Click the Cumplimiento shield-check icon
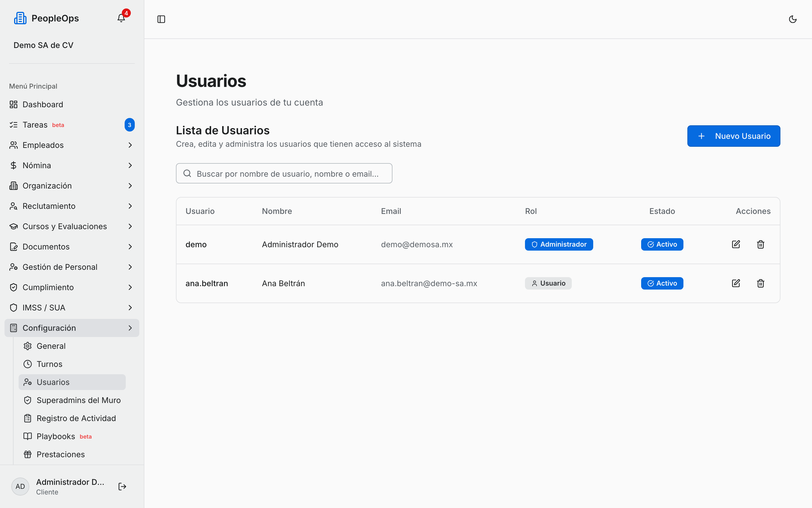The width and height of the screenshot is (812, 508). (14, 287)
